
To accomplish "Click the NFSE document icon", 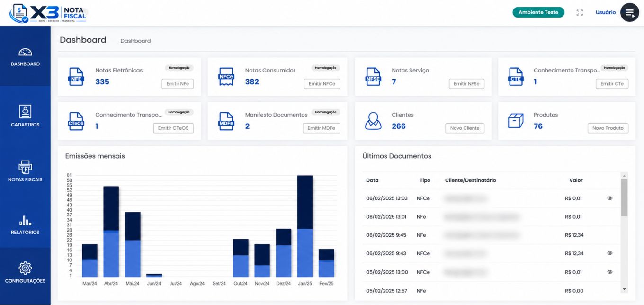I will (x=373, y=77).
